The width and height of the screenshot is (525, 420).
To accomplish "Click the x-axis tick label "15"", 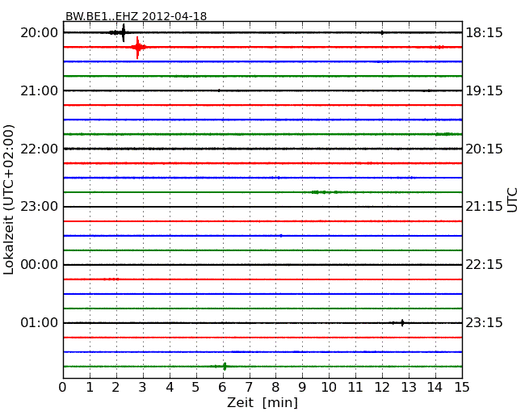I will pos(462,387).
